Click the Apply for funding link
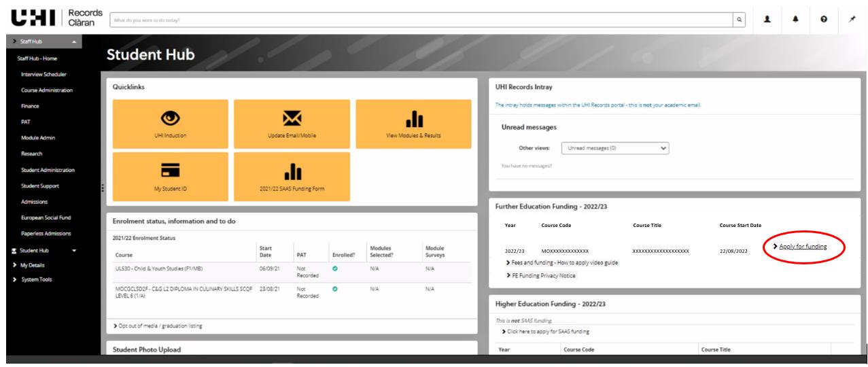This screenshot has width=868, height=367. 803,246
